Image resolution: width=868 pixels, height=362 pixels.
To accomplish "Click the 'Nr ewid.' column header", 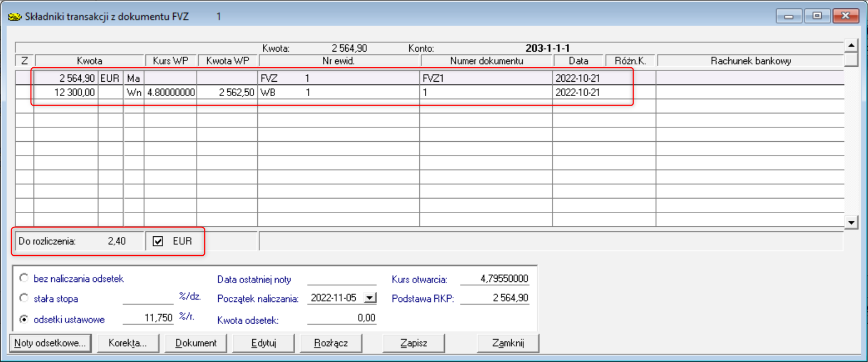I will (x=339, y=61).
